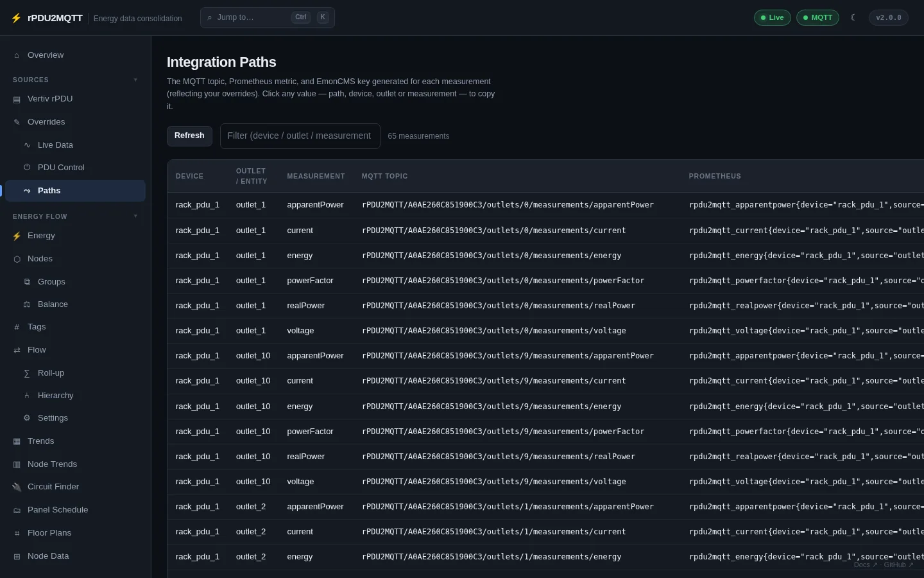
Task: Open the Circuit Finder page
Action: tap(75, 487)
